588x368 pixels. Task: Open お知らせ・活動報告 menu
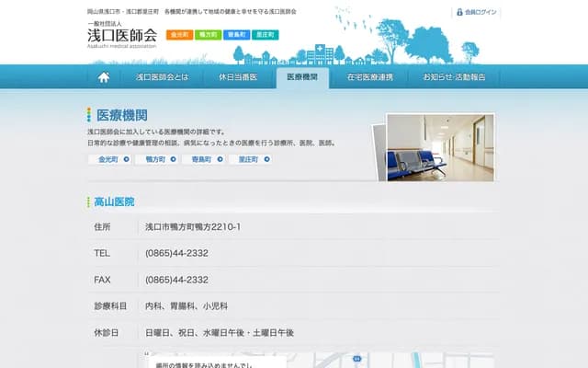454,77
